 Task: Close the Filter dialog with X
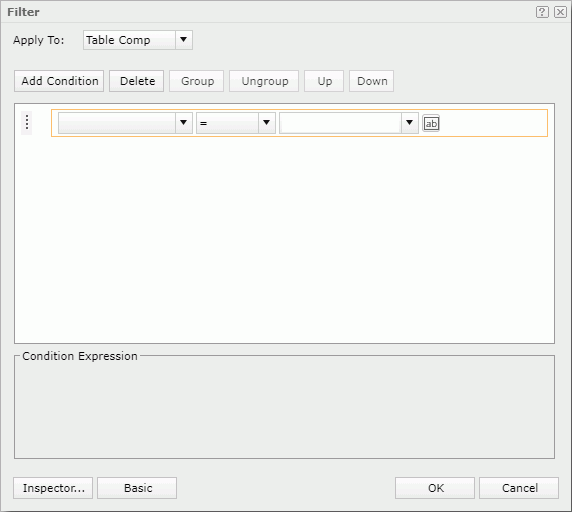click(x=560, y=12)
